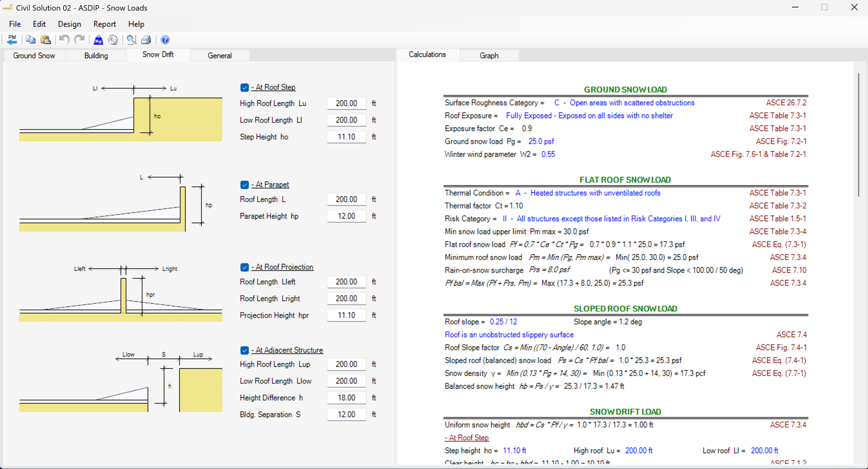
Task: Switch to the Building tab
Action: click(x=96, y=56)
